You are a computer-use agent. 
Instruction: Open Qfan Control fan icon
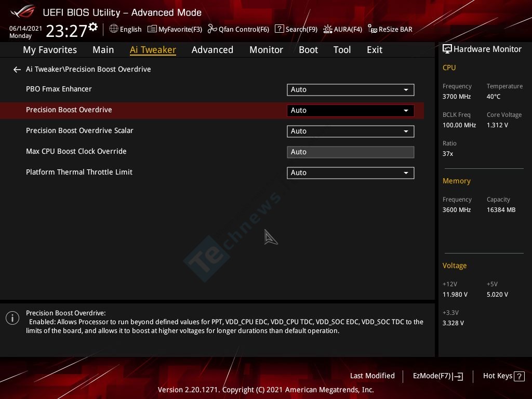pos(212,29)
